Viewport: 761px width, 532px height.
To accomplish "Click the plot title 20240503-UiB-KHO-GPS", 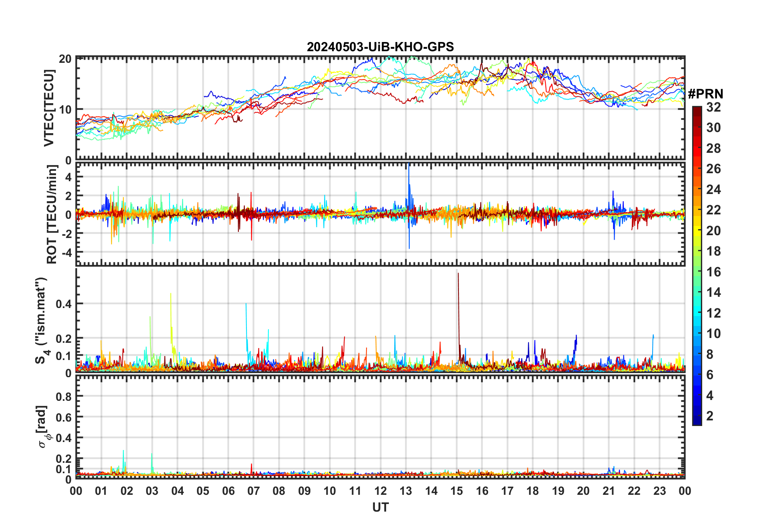I will (x=380, y=47).
